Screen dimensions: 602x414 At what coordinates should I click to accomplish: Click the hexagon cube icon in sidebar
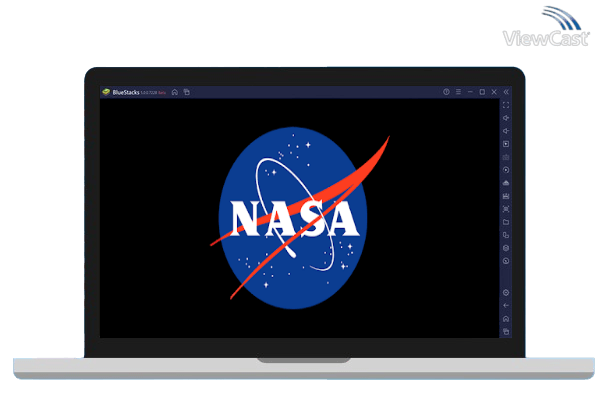(506, 248)
